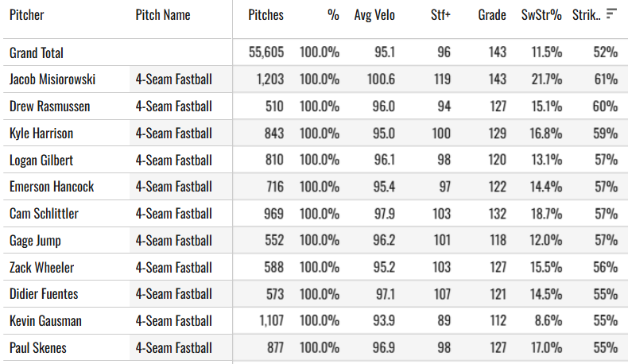Sort by the Pitches column header
This screenshot has width=628, height=364.
[266, 15]
